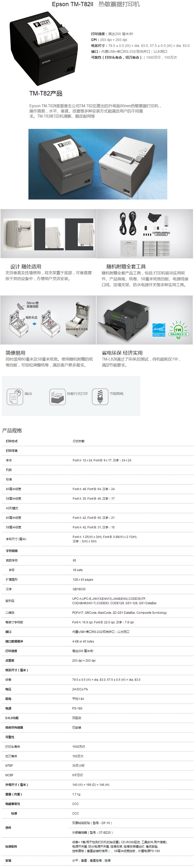
Task: Click the 输出 output document icon
Action: 15,396
